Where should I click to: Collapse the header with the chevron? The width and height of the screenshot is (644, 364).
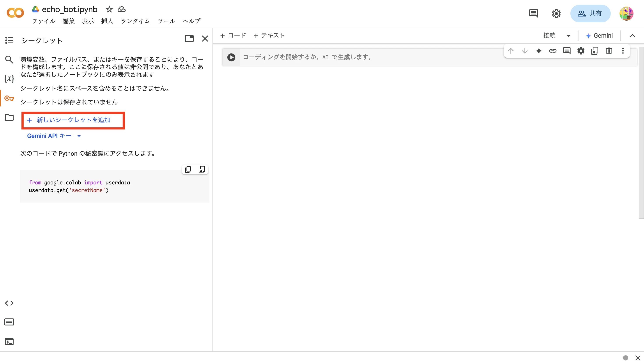pyautogui.click(x=633, y=36)
